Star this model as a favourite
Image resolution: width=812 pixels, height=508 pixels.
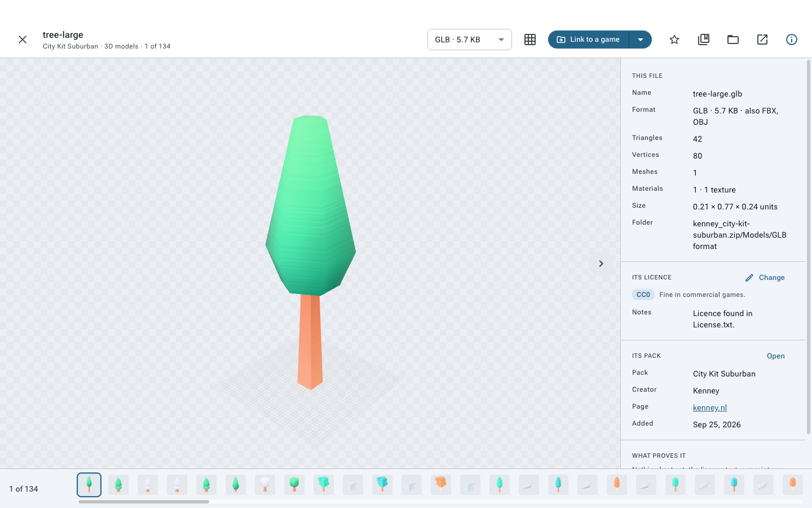click(x=674, y=40)
